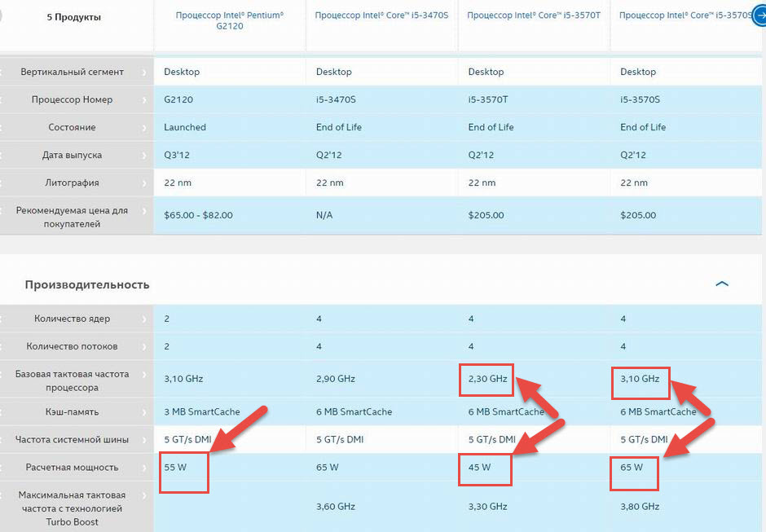Click the blue next-products arrow button
Screen dimensions: 766x532
pyautogui.click(x=759, y=16)
